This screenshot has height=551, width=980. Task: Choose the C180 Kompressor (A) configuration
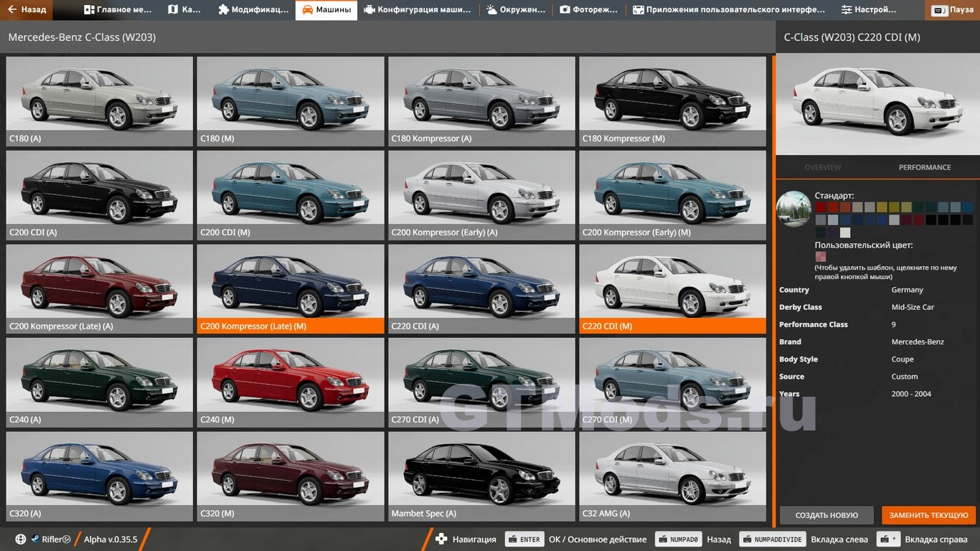tap(481, 101)
